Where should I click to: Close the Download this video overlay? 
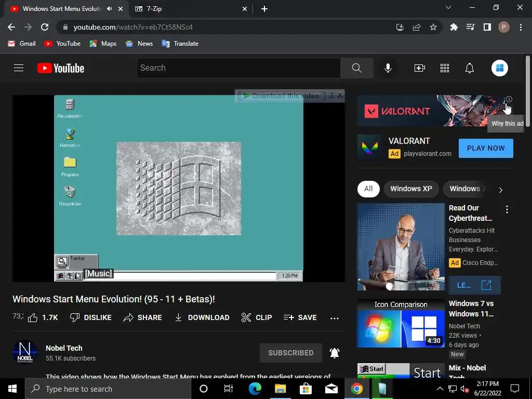tap(340, 95)
